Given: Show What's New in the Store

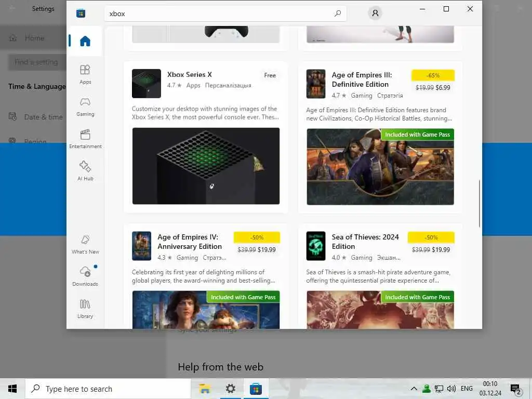Looking at the screenshot, I should point(85,244).
